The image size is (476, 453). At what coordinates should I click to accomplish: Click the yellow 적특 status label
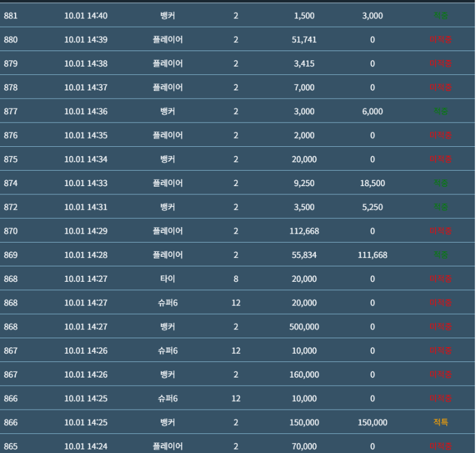click(440, 422)
